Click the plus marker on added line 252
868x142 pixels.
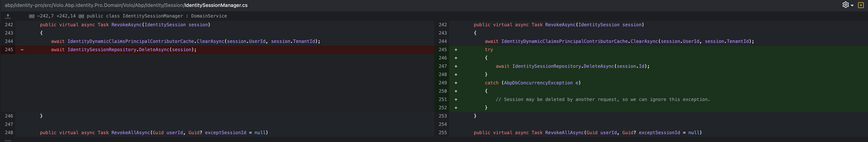click(x=456, y=108)
